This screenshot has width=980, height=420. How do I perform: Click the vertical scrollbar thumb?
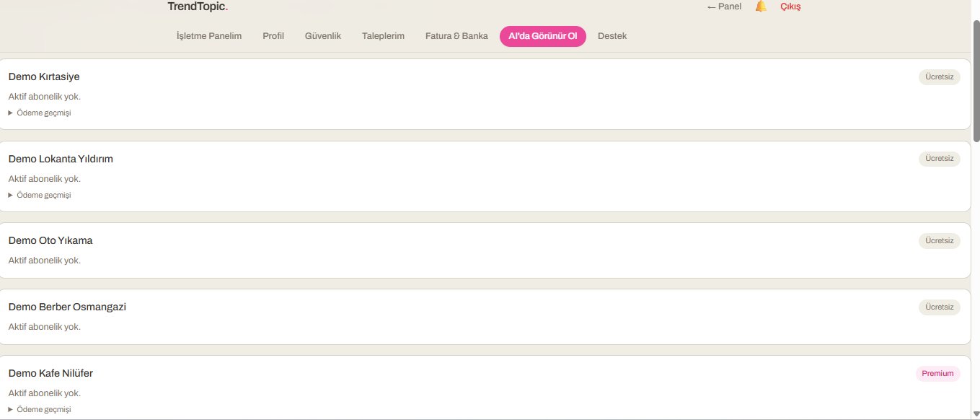click(x=976, y=80)
